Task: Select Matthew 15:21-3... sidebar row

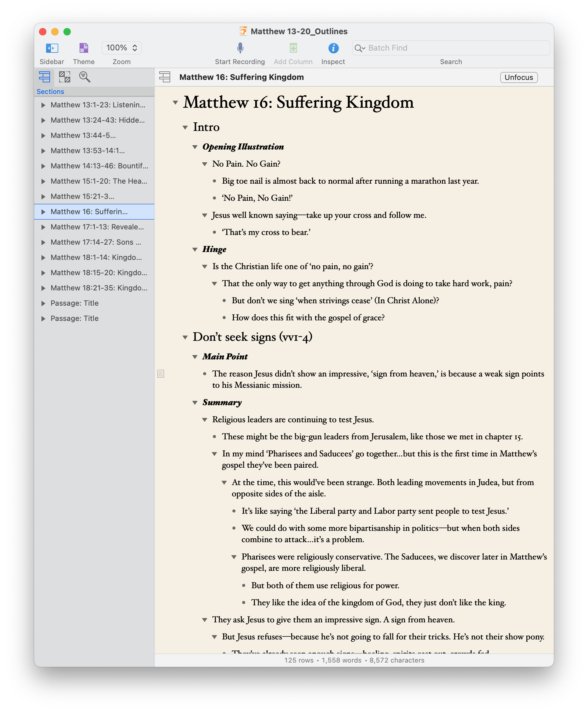Action: point(94,196)
